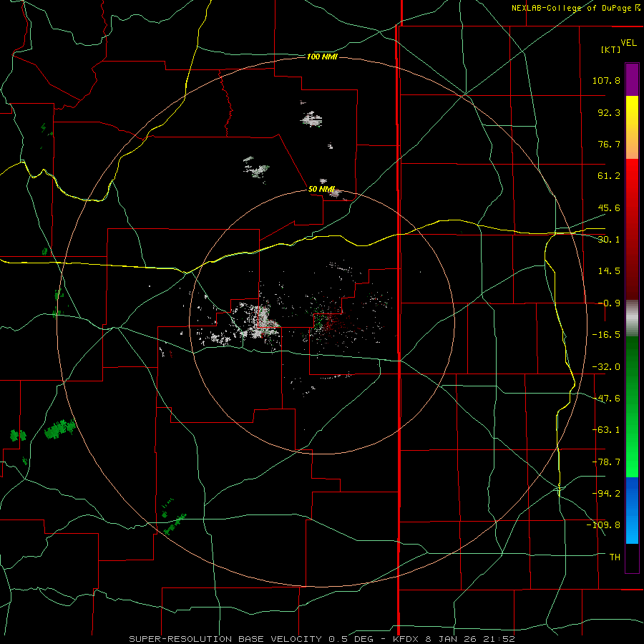The image size is (644, 644).
Task: Click the -16.5 legend value
Action: (606, 335)
